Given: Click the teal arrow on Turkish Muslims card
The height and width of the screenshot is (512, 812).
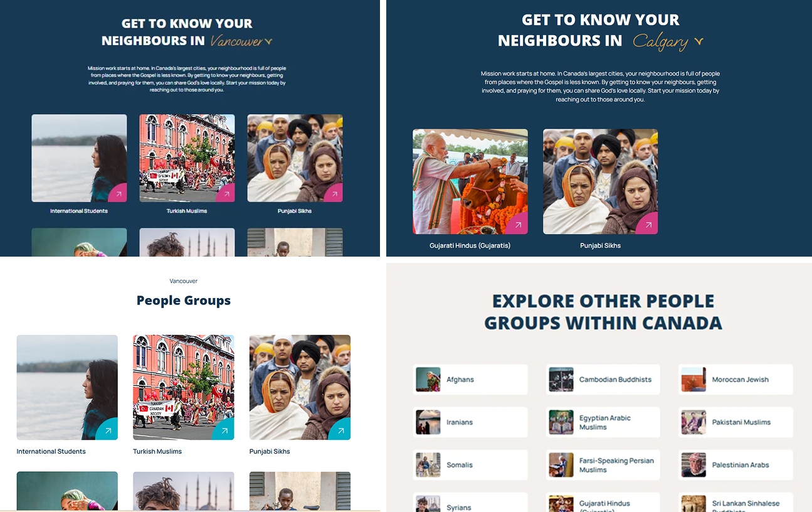Looking at the screenshot, I should 224,430.
